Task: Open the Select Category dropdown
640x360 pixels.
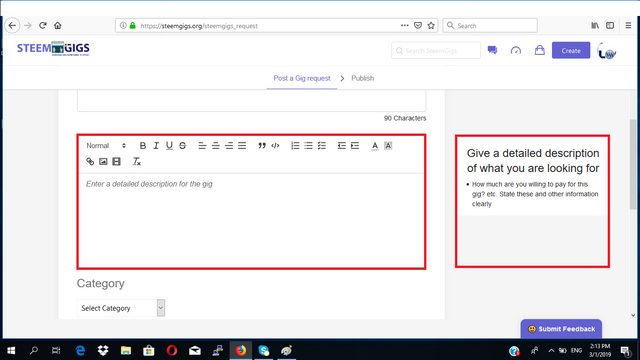Action: [x=121, y=308]
